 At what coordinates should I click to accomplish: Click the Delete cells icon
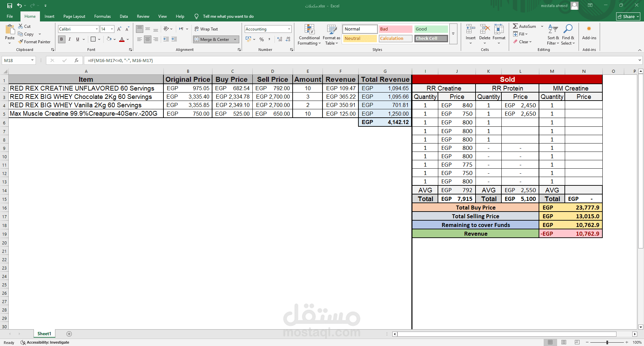pos(485,29)
